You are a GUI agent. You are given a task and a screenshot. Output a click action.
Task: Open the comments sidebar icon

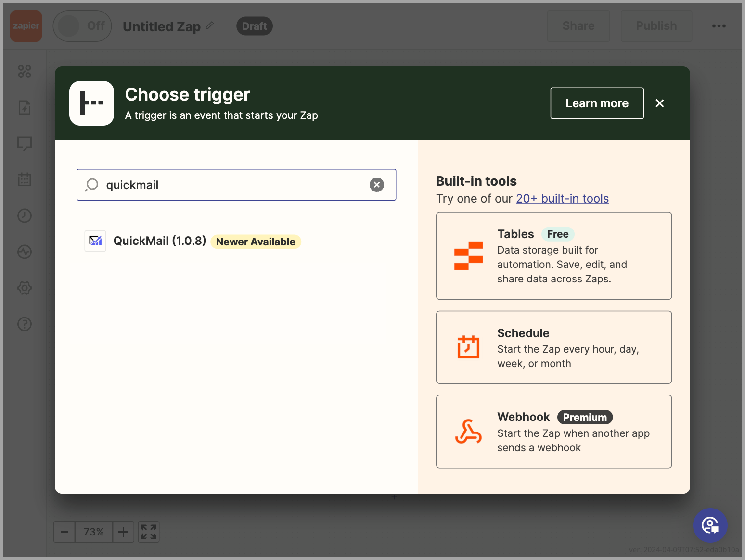(x=25, y=143)
